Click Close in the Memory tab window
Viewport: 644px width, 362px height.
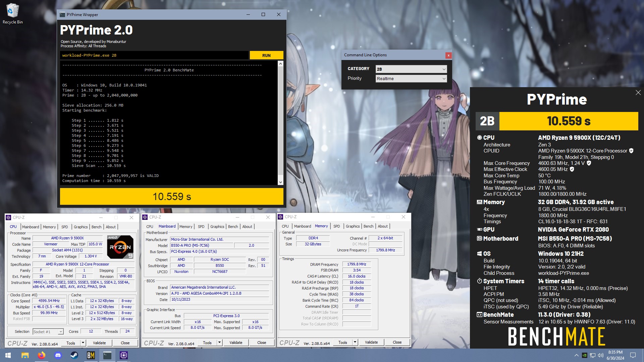click(397, 342)
